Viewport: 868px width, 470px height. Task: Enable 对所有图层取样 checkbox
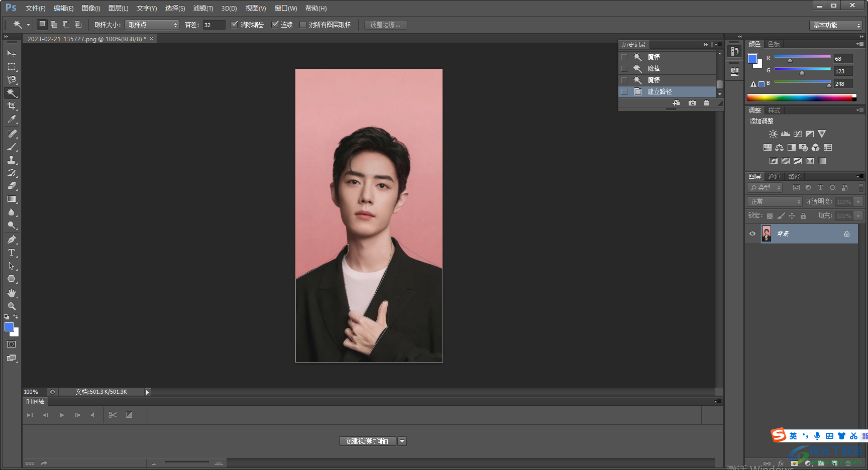point(303,25)
